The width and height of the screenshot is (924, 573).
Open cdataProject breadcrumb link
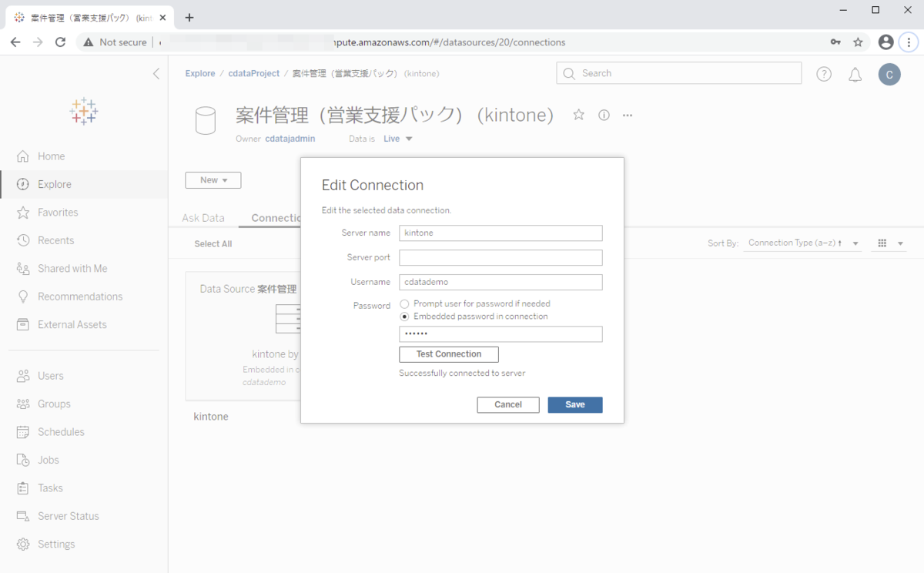254,74
